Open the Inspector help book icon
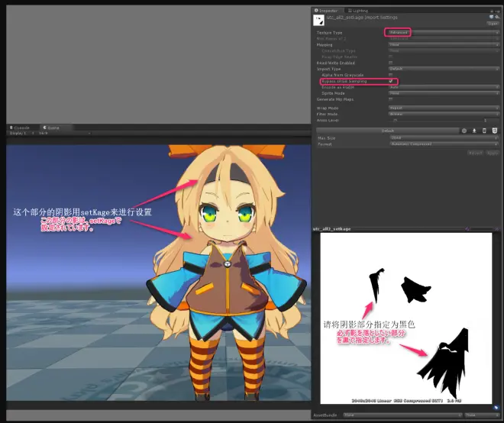The height and width of the screenshot is (423, 504). [x=492, y=17]
